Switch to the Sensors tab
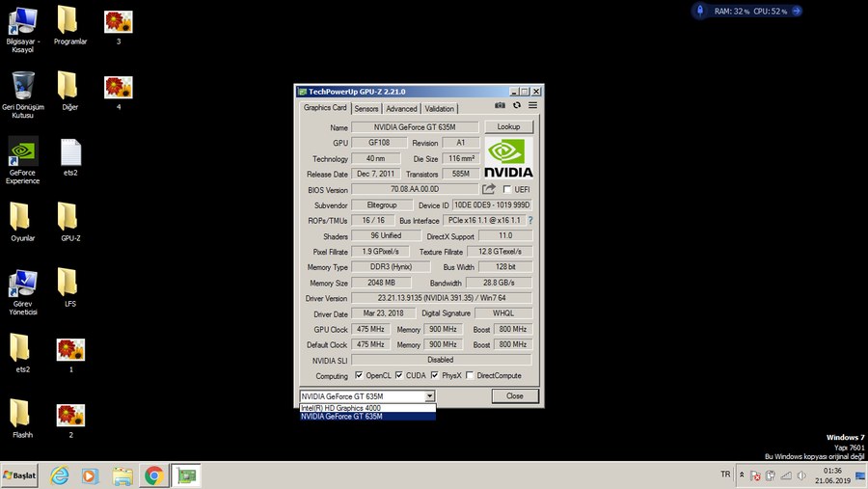This screenshot has height=489, width=868. point(366,109)
